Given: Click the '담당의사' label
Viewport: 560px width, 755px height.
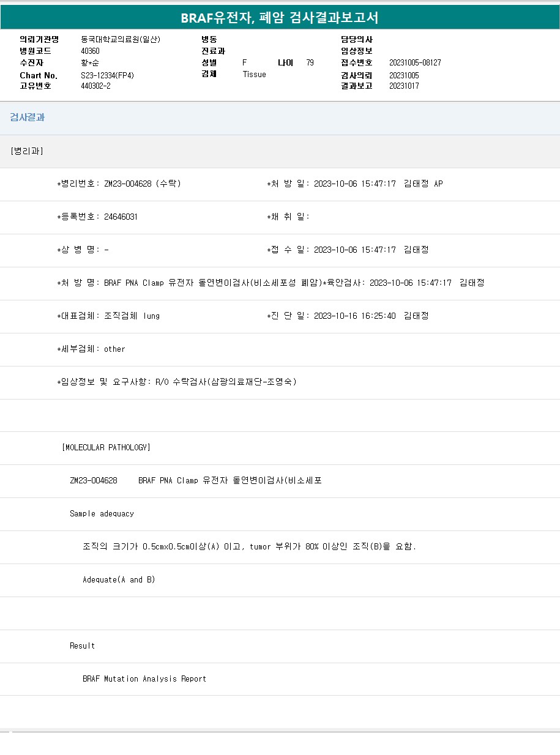Looking at the screenshot, I should (357, 39).
